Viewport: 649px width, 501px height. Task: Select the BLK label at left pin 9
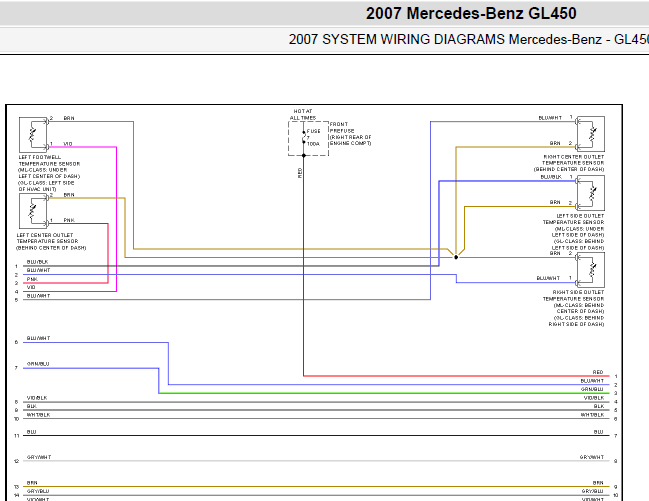click(31, 406)
